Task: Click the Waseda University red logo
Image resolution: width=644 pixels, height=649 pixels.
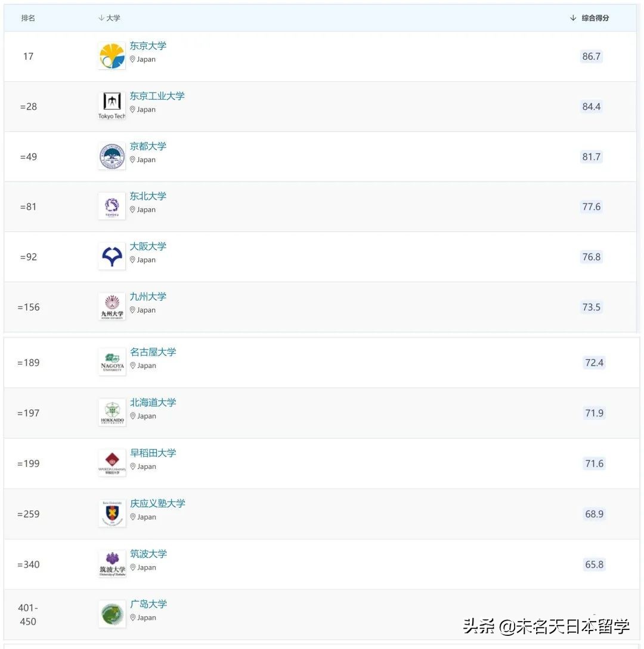Action: pyautogui.click(x=112, y=462)
